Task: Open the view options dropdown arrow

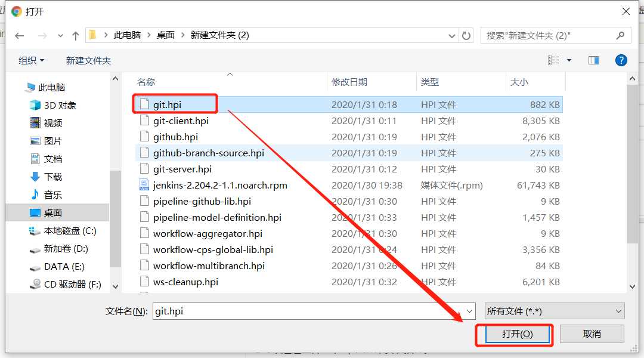Action: pyautogui.click(x=569, y=60)
